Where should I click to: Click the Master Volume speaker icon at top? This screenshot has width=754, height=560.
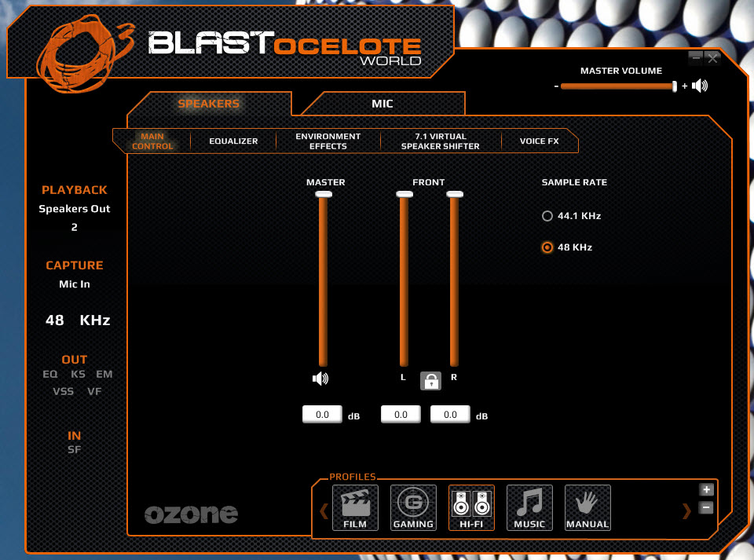click(x=700, y=86)
